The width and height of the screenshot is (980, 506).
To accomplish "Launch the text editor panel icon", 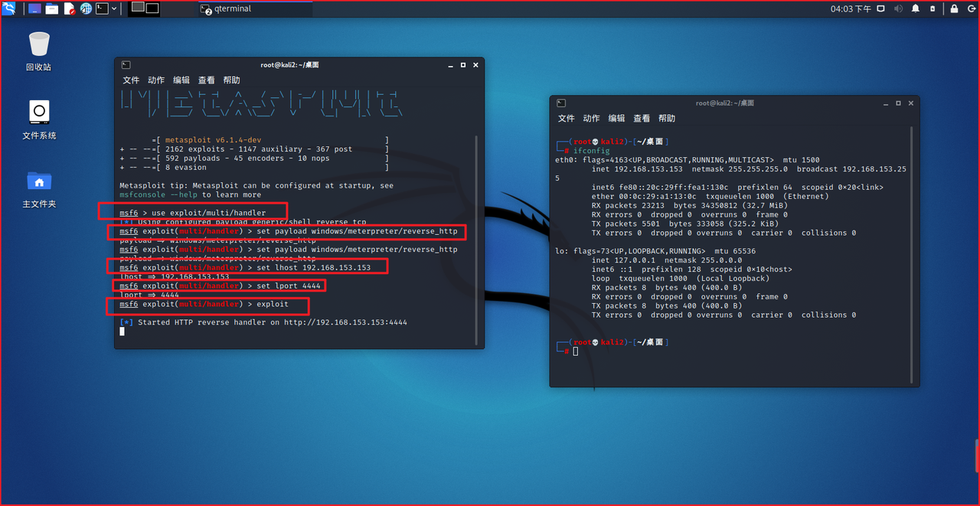I will [x=70, y=9].
